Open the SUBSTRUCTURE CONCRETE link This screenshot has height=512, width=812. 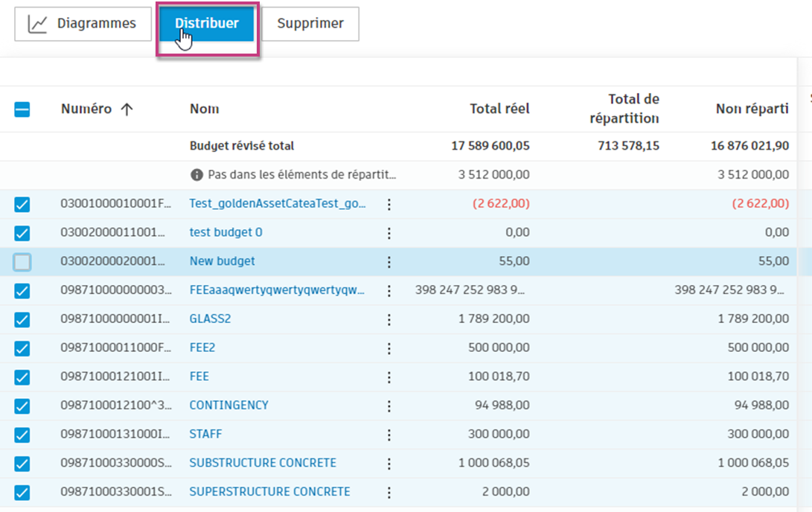pos(263,463)
